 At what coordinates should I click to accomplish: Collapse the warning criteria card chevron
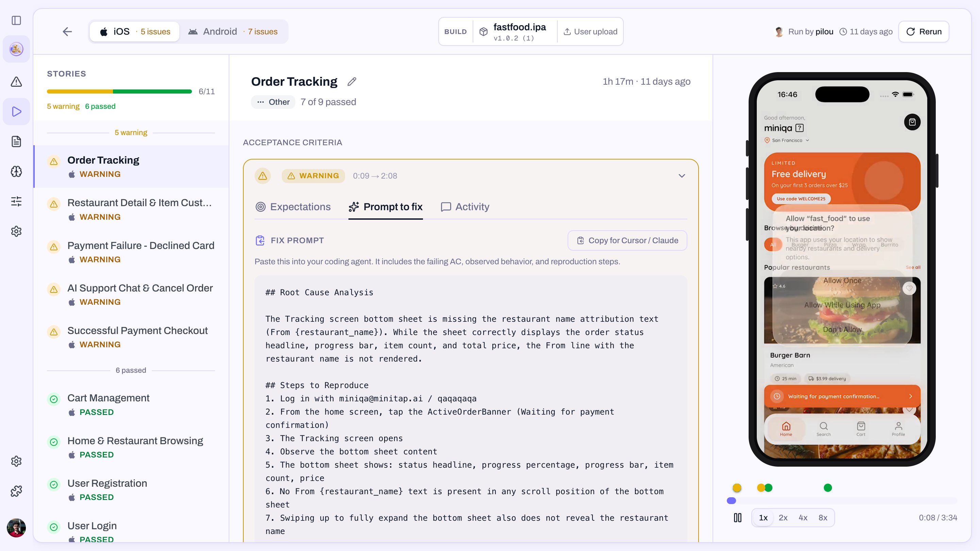(x=682, y=176)
